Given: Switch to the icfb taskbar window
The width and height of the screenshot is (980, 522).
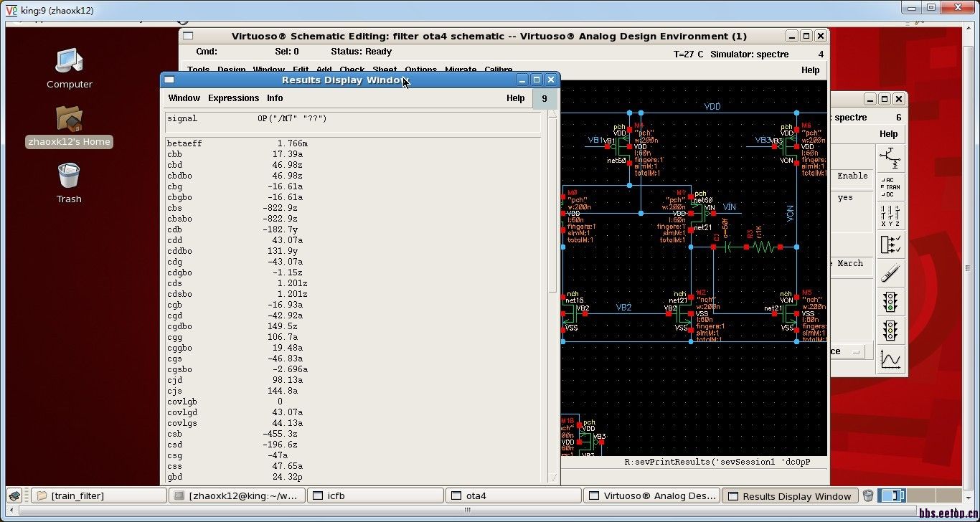Looking at the screenshot, I should click(x=375, y=495).
